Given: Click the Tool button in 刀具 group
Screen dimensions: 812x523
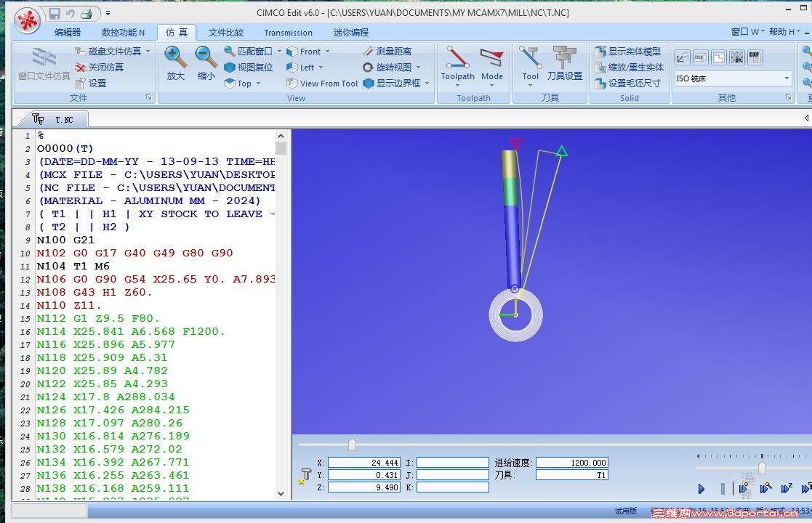Looking at the screenshot, I should (x=530, y=64).
